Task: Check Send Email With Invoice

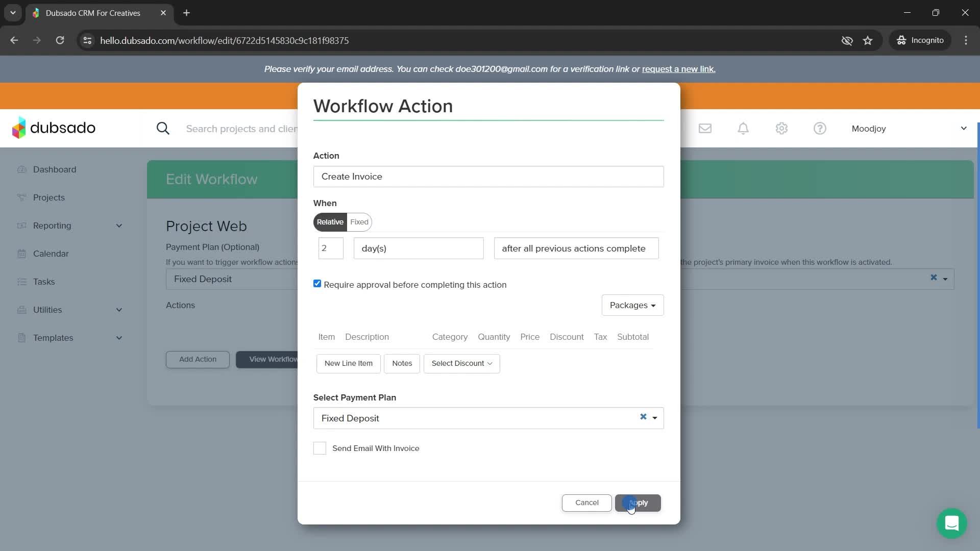Action: point(320,448)
